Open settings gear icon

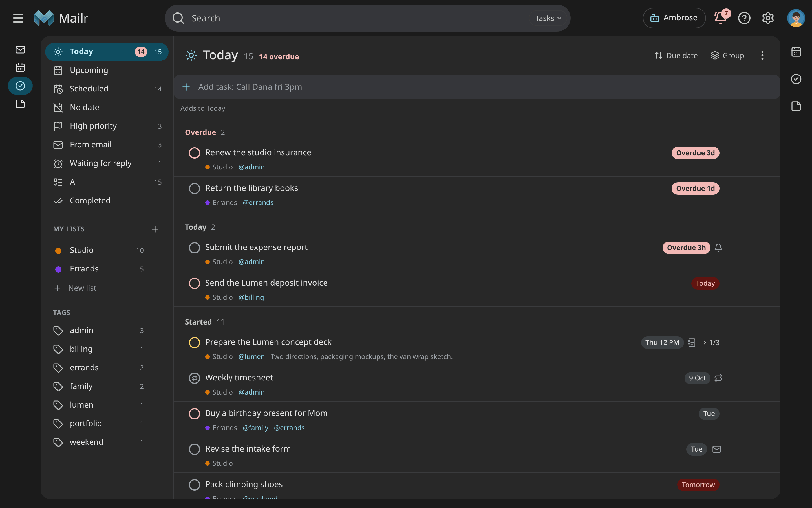click(x=768, y=18)
